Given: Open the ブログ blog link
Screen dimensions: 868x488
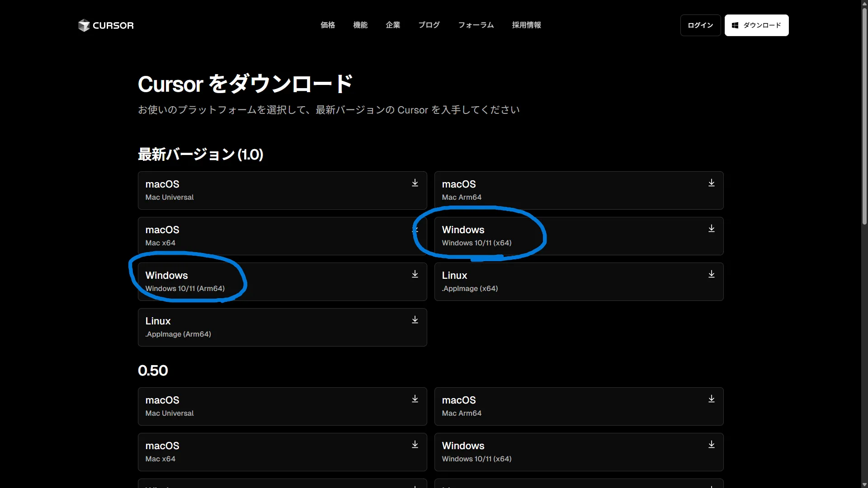Looking at the screenshot, I should pos(429,25).
